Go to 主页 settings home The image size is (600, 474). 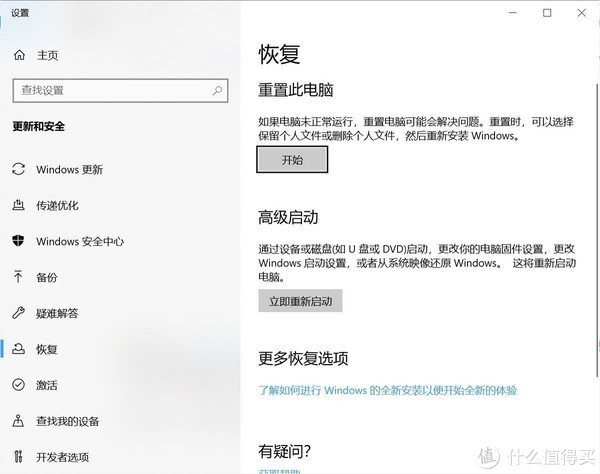pos(47,55)
